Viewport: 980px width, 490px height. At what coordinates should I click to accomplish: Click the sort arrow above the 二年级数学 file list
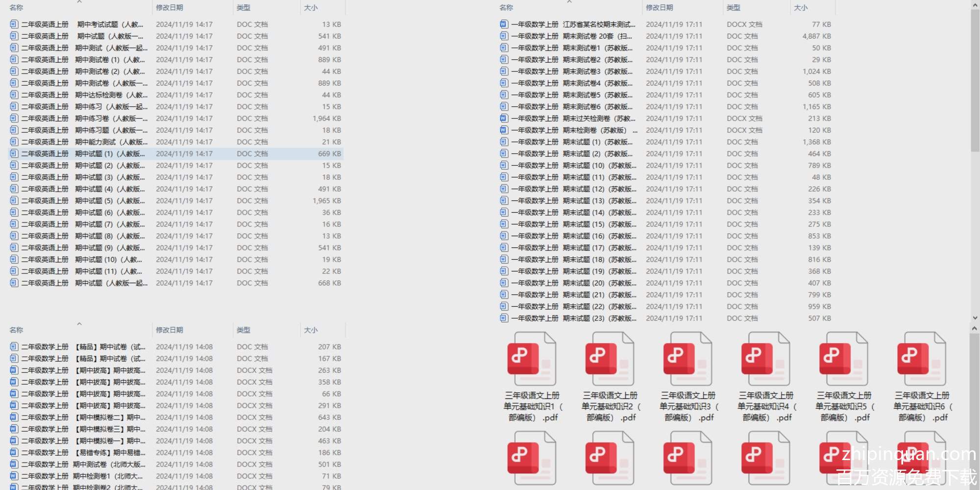pos(79,324)
